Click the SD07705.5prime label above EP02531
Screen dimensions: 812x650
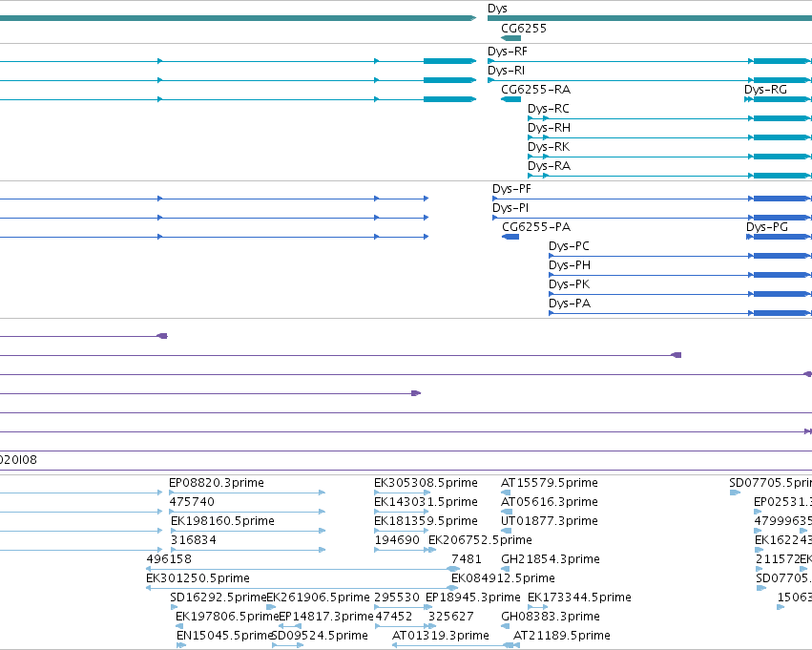[771, 483]
